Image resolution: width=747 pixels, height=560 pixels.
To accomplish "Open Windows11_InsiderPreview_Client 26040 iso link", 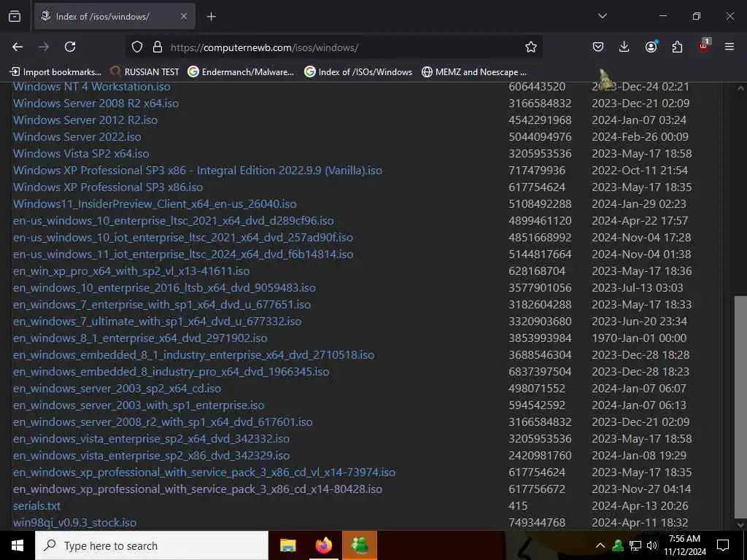I will pyautogui.click(x=155, y=204).
